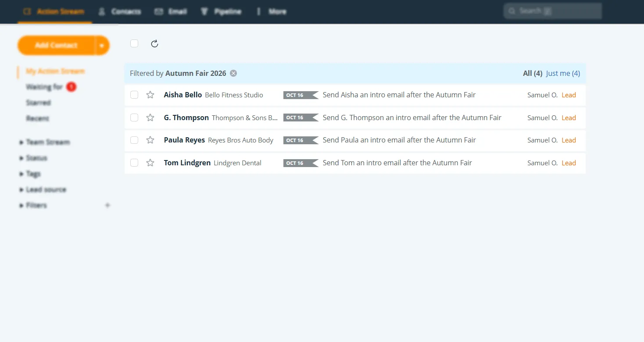Image resolution: width=644 pixels, height=342 pixels.
Task: Select Starred in the sidebar
Action: [x=38, y=103]
